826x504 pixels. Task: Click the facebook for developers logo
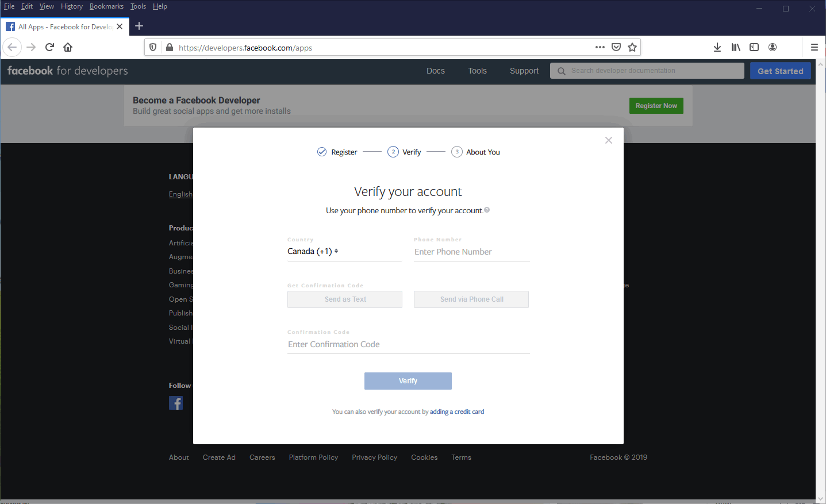pos(68,71)
